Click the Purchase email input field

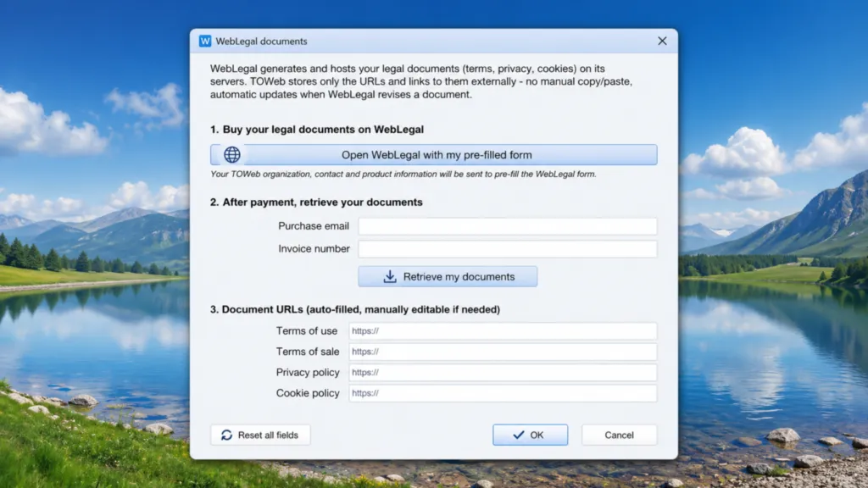coord(507,225)
